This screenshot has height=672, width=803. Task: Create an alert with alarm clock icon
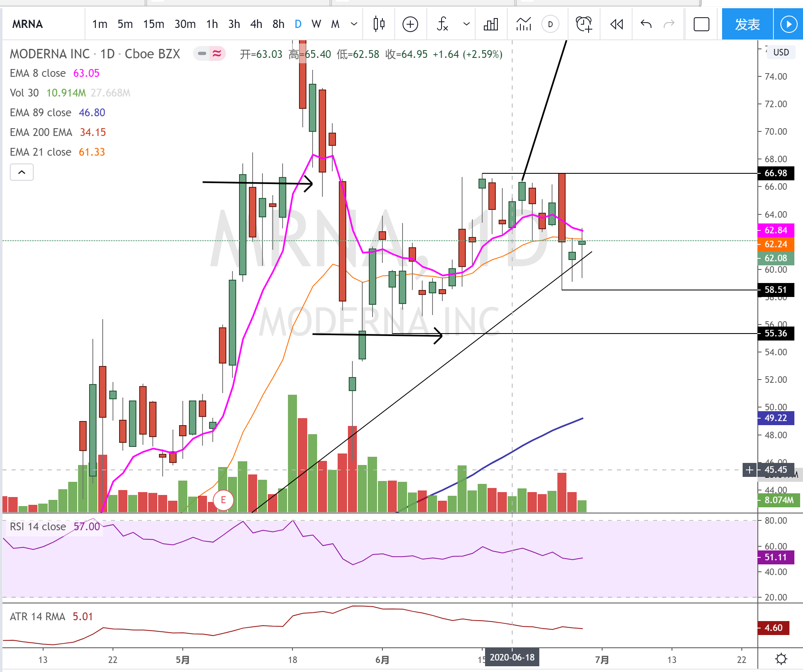584,24
